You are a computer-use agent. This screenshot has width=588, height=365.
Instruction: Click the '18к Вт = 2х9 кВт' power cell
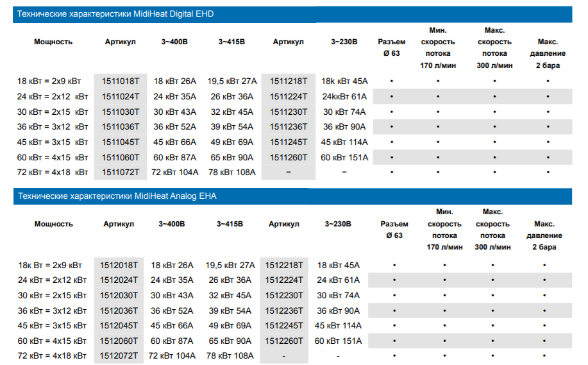(x=50, y=265)
